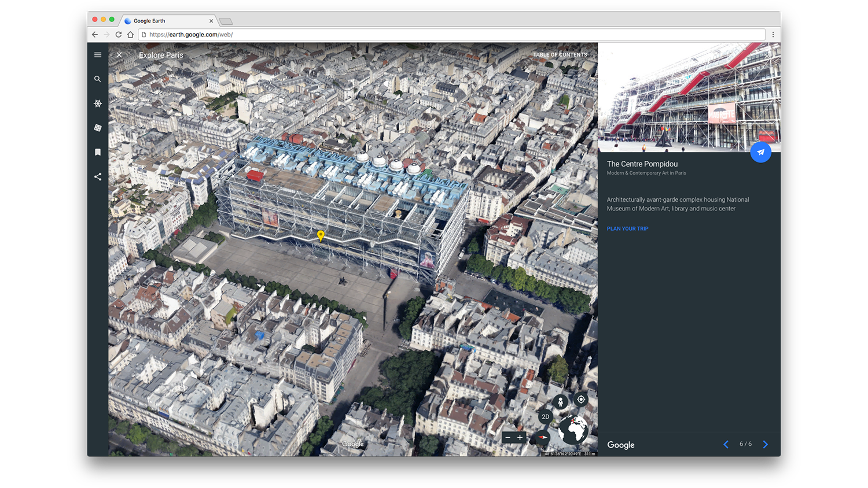The height and width of the screenshot is (488, 868).
Task: Zoom in with the plus button
Action: click(x=520, y=438)
